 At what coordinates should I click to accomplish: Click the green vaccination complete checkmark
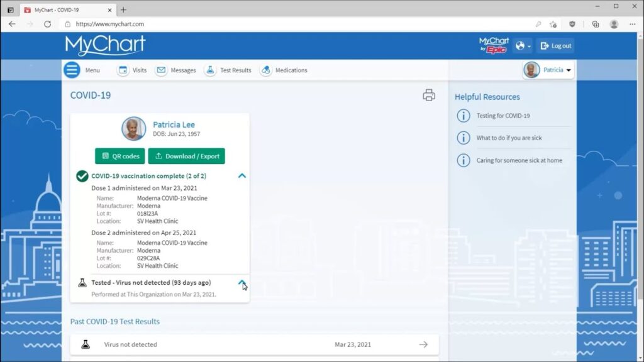point(82,176)
